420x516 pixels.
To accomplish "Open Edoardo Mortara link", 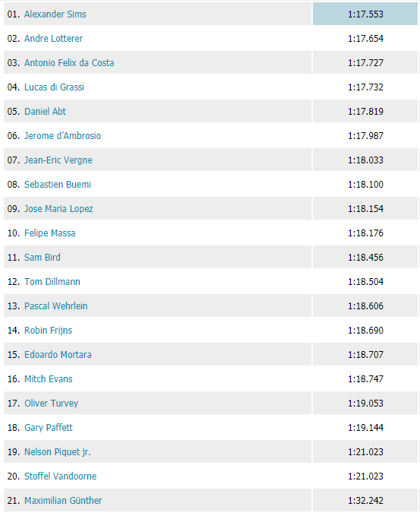I will pos(58,355).
